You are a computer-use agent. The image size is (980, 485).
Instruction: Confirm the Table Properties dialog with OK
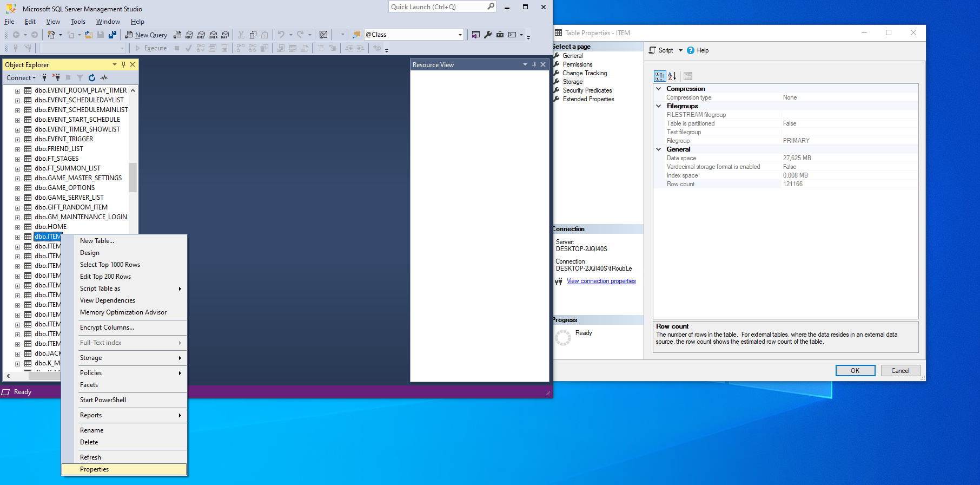(855, 371)
